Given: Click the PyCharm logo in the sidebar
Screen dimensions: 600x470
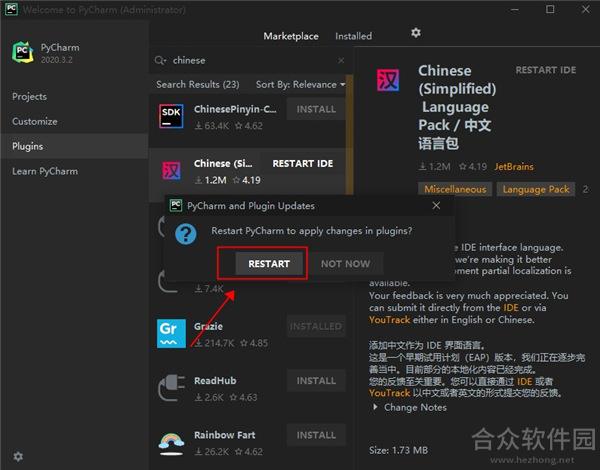Looking at the screenshot, I should (x=23, y=52).
